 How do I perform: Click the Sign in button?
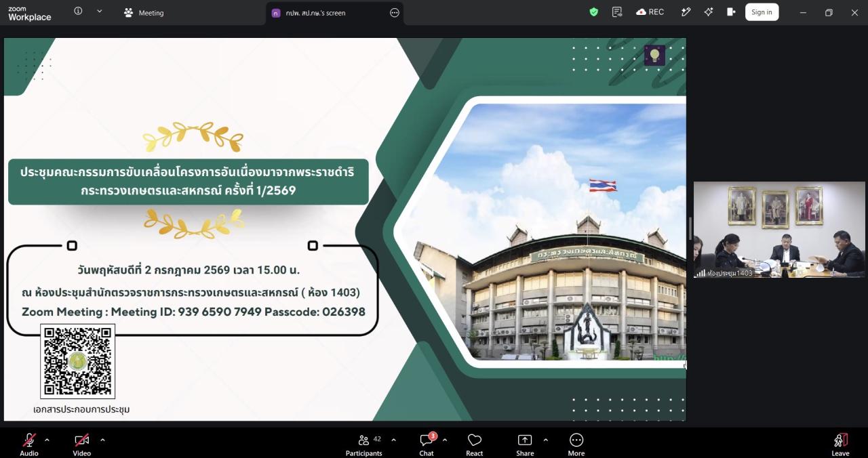coord(762,12)
